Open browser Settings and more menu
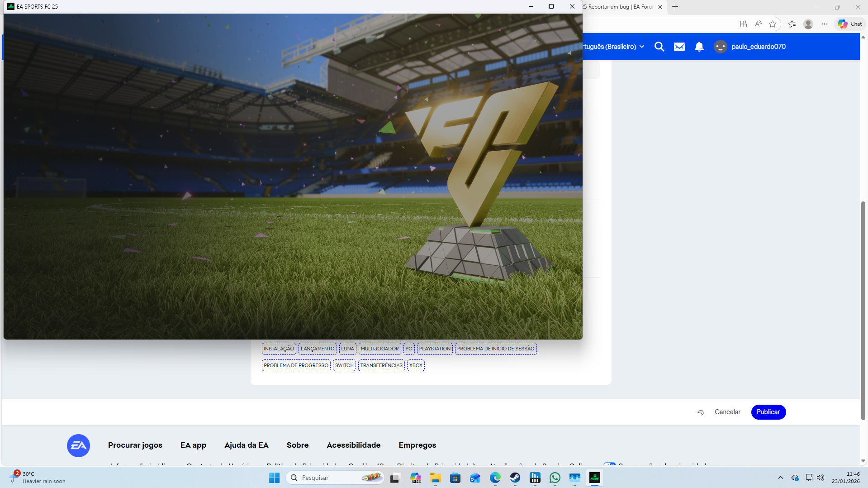Image resolution: width=868 pixels, height=488 pixels. tap(825, 24)
